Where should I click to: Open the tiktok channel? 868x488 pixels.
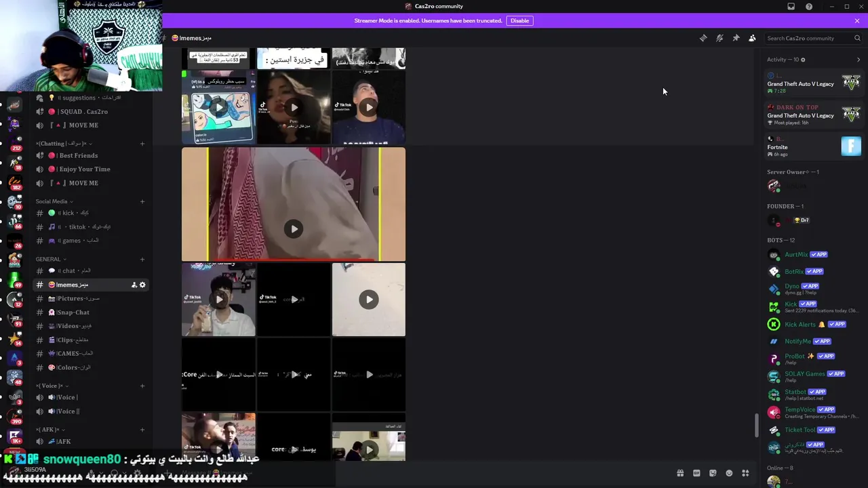coord(92,227)
